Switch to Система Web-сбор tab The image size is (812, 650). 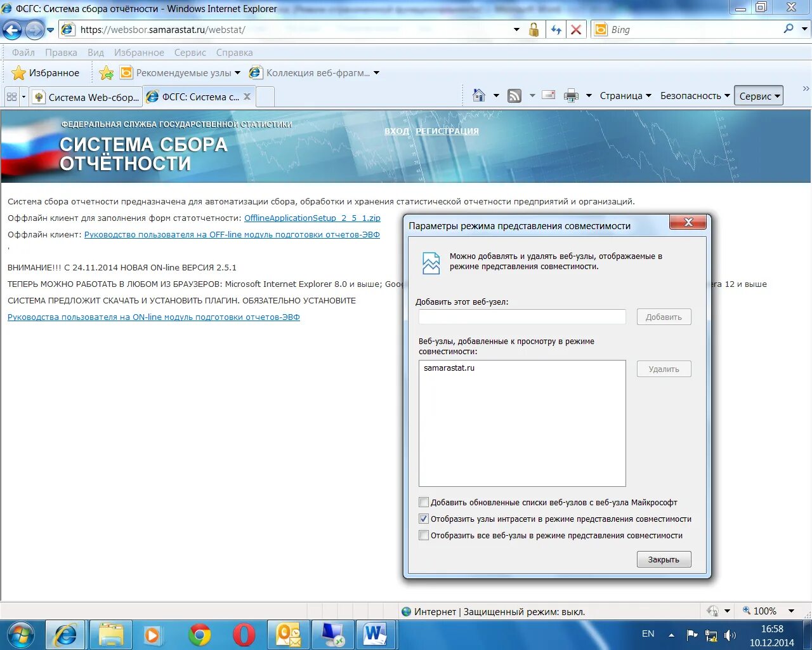pyautogui.click(x=86, y=97)
